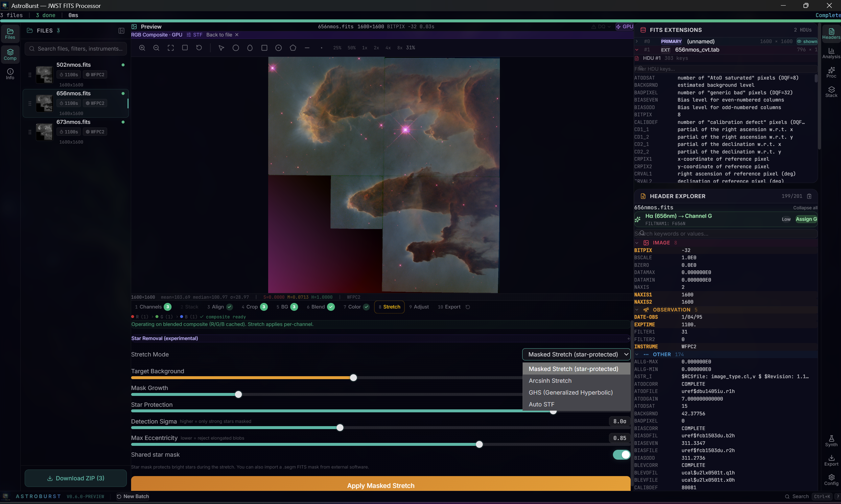This screenshot has height=504, width=841.
Task: Click the fit-to-view corner brackets icon
Action: click(171, 48)
